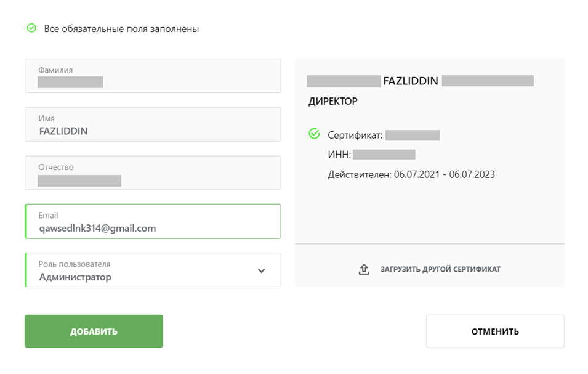
Task: Click the green checkmark icon beside required fields message
Action: pos(31,28)
